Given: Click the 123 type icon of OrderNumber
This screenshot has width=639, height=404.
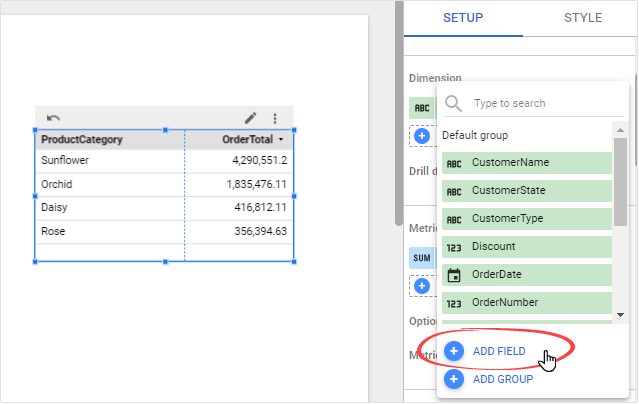Looking at the screenshot, I should pyautogui.click(x=454, y=304).
